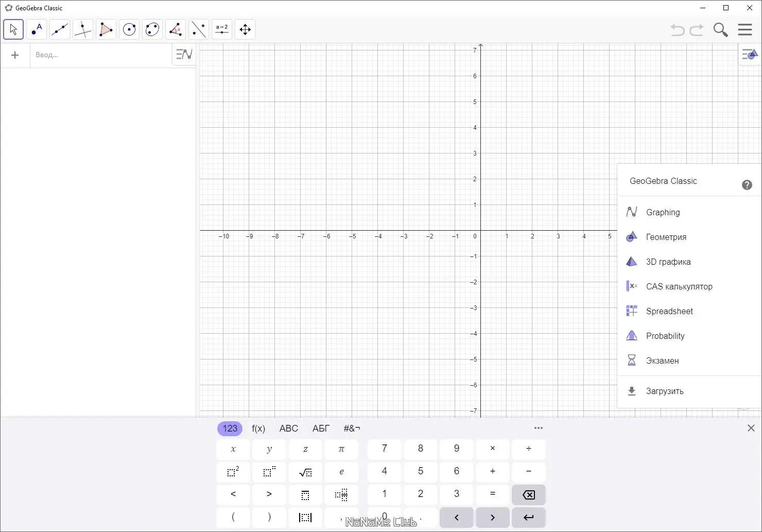The image size is (762, 532).
Task: Toggle the Algebra view style bar
Action: (x=184, y=54)
